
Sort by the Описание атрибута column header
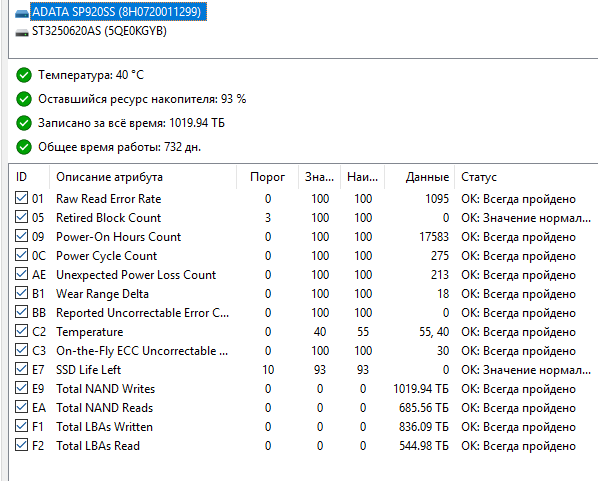[x=143, y=177]
